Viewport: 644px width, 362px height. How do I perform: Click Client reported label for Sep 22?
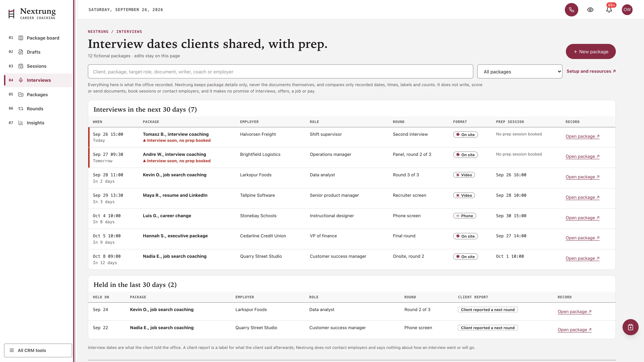488,328
